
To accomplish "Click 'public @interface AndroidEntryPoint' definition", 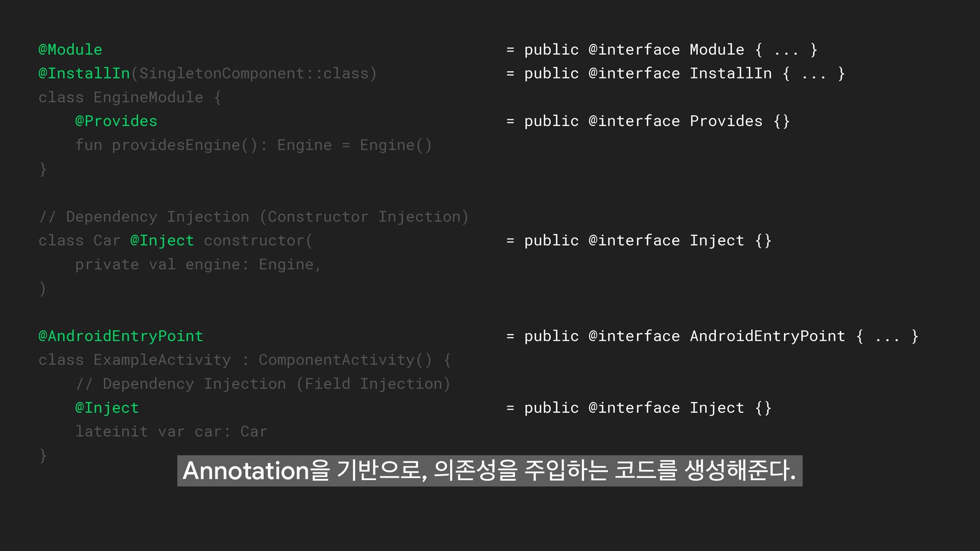I will [712, 336].
